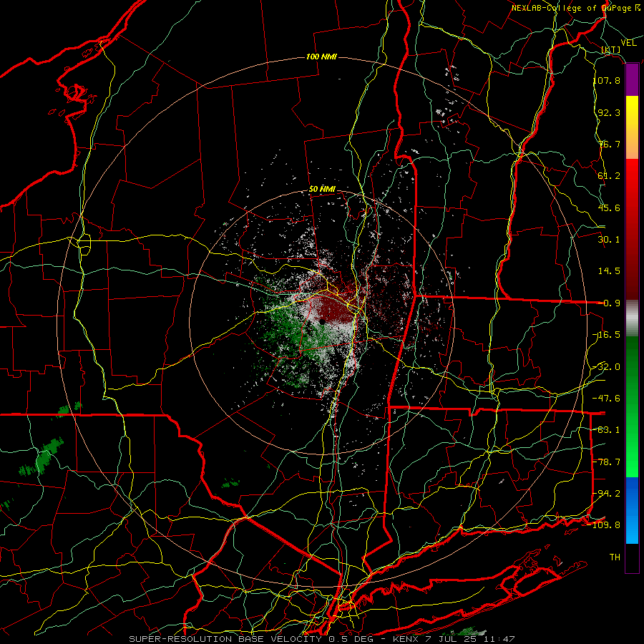Click the 30.1 value on velocity scale
The image size is (644, 644).
(609, 240)
